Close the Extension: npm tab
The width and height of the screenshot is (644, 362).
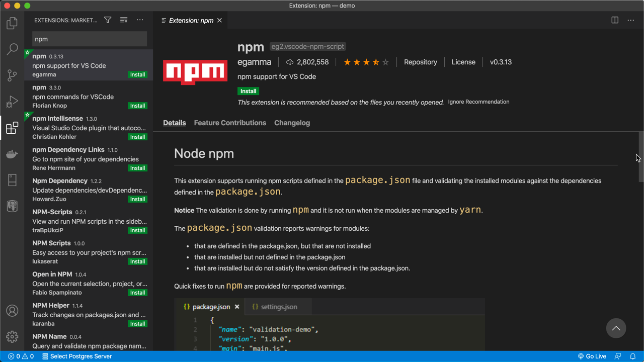tap(219, 21)
